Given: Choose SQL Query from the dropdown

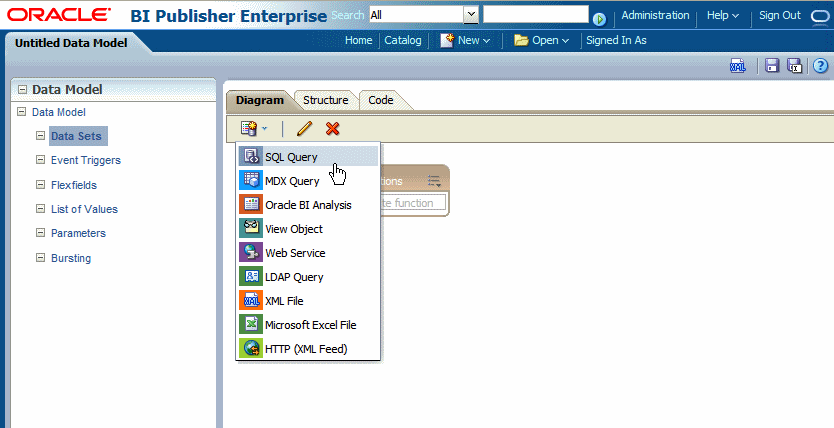Looking at the screenshot, I should pyautogui.click(x=308, y=156).
